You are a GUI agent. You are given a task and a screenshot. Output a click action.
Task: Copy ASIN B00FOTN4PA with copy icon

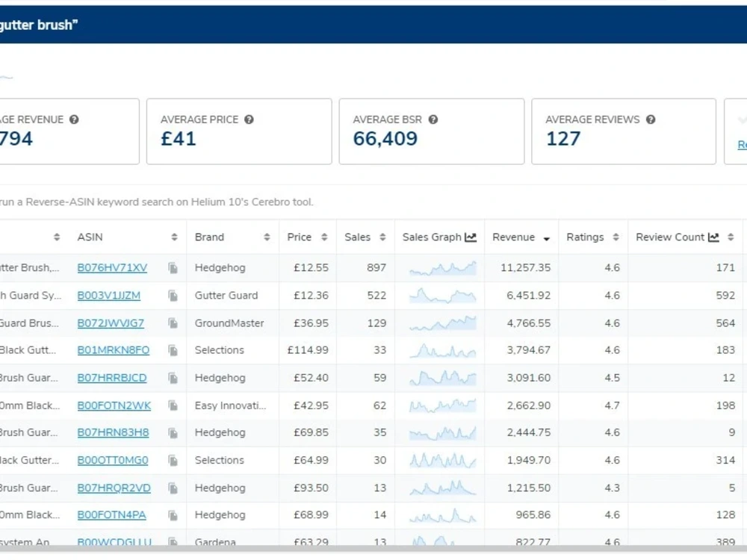173,515
